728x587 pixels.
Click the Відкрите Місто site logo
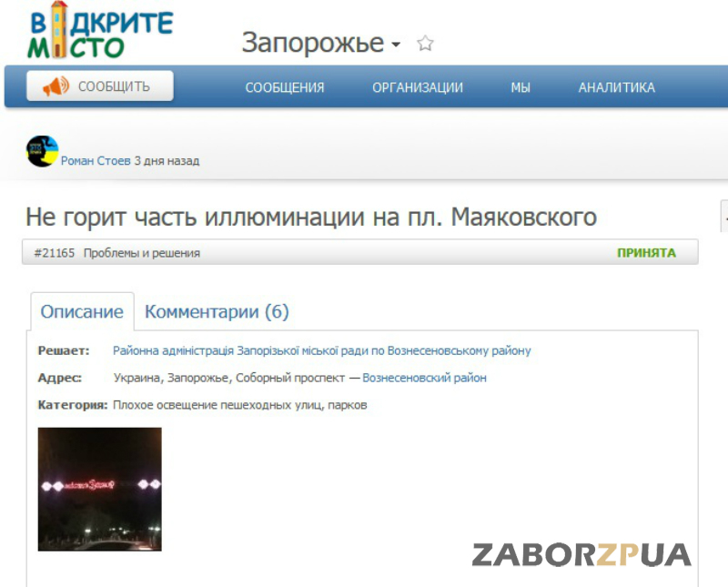tap(99, 31)
